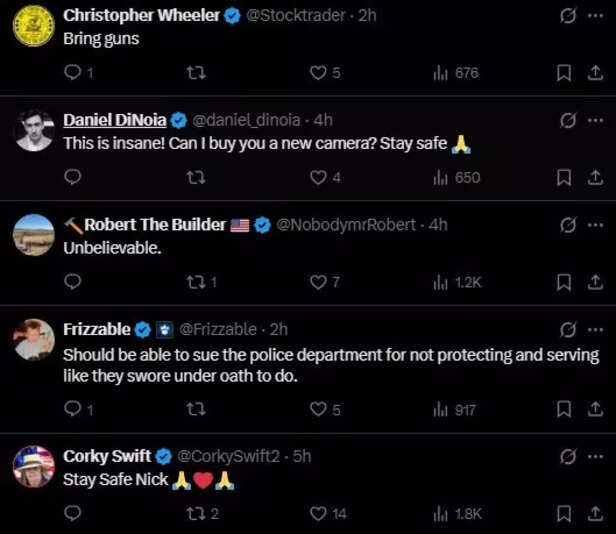Toggle like on Frizzable's post

coord(318,409)
